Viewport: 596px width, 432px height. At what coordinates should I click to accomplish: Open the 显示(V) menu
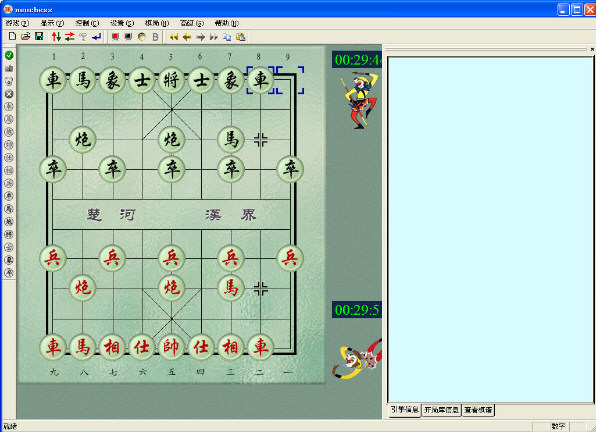[52, 23]
